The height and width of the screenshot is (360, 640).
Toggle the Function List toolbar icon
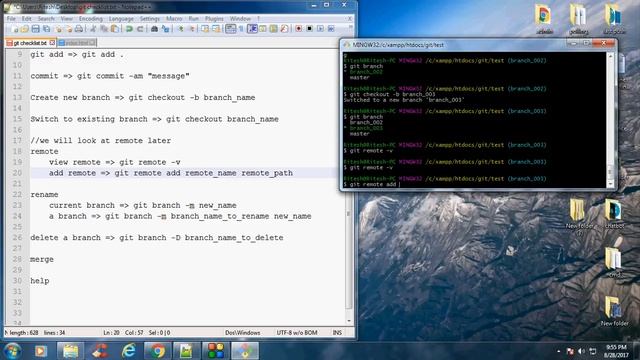pyautogui.click(x=284, y=29)
